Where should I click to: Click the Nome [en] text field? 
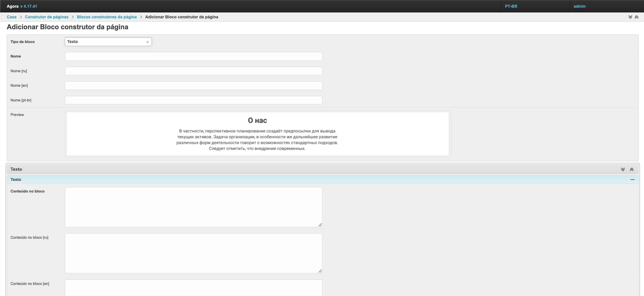(194, 86)
